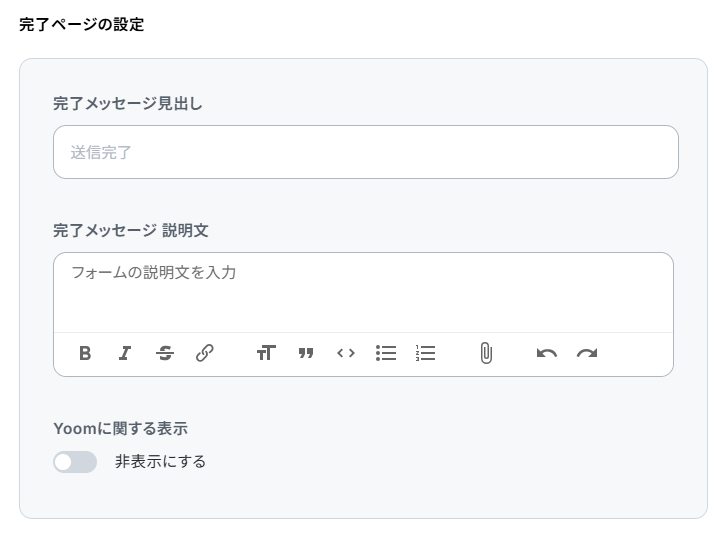The width and height of the screenshot is (721, 546).
Task: Click the 非表示にする toggle label
Action: (160, 462)
